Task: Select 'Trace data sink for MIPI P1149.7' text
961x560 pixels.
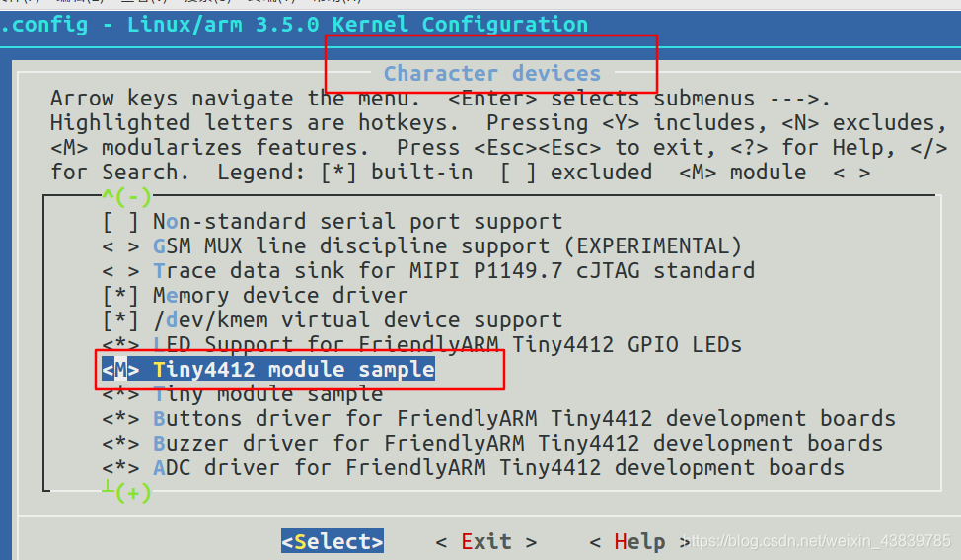Action: [x=357, y=271]
